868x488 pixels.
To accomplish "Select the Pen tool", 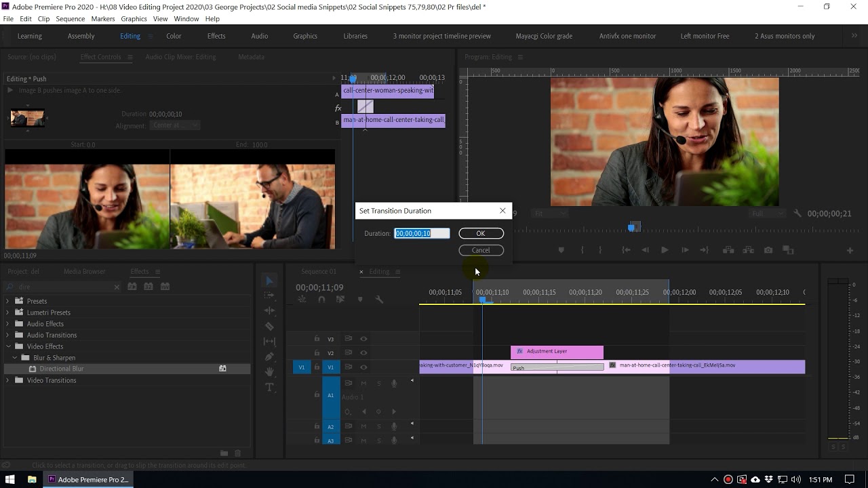I will [x=269, y=357].
